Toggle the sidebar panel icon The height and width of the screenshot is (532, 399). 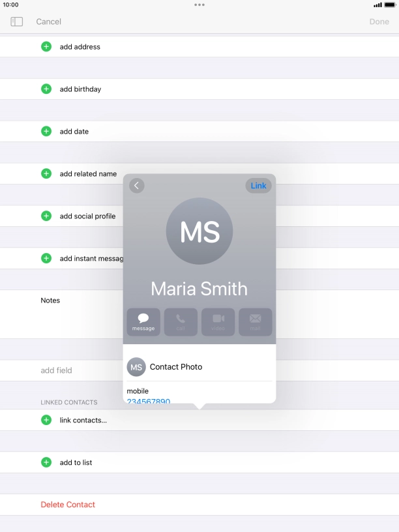click(x=17, y=22)
